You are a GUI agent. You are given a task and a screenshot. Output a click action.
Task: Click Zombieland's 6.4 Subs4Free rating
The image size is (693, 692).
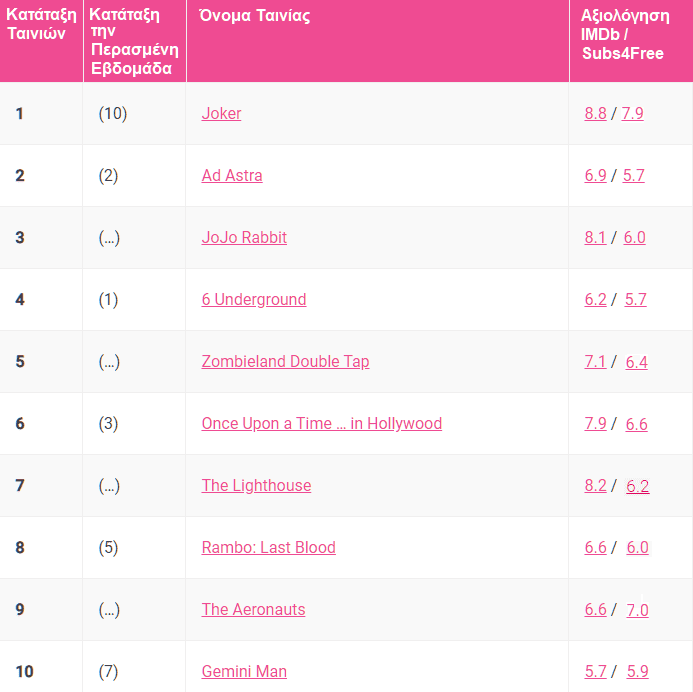tap(636, 362)
